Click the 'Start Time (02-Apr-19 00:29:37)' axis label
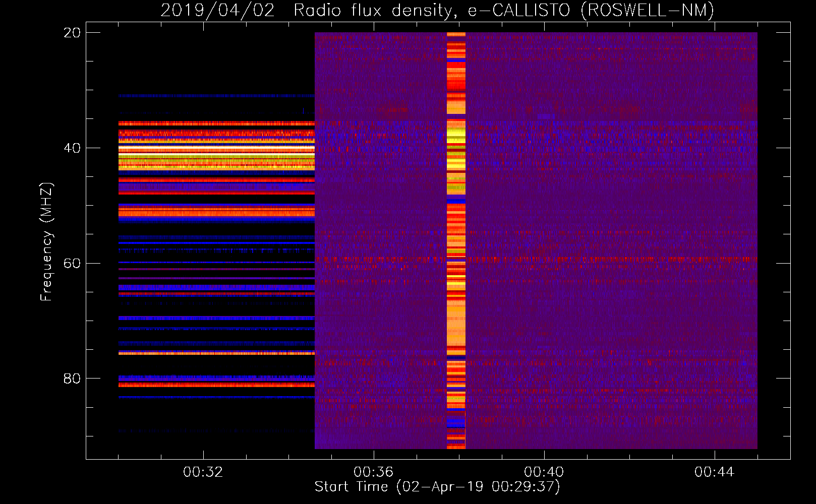Image resolution: width=816 pixels, height=504 pixels. point(437,487)
